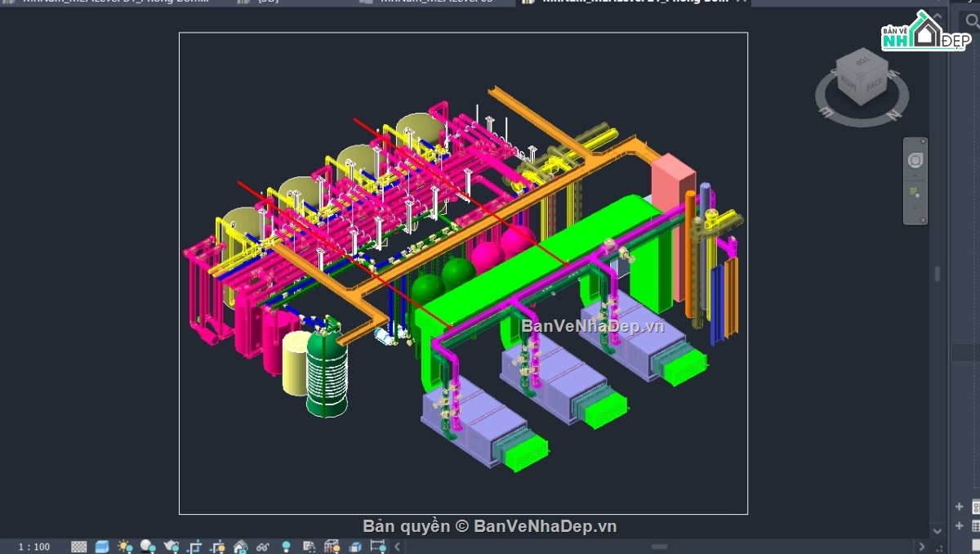Click the teapot render icon in status bar
The width and height of the screenshot is (980, 554).
pyautogui.click(x=171, y=547)
